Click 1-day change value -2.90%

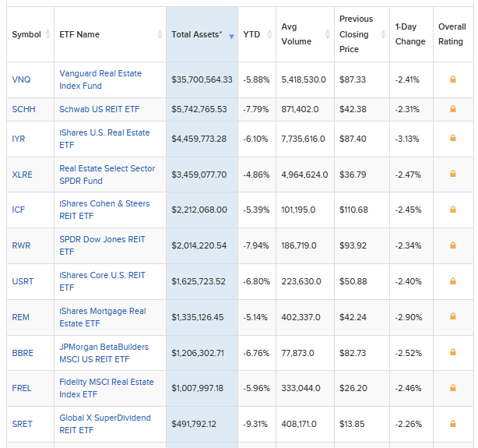(x=409, y=317)
